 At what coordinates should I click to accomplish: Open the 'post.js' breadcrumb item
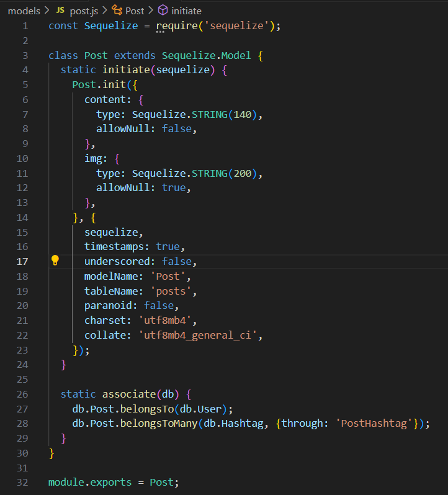pos(84,11)
